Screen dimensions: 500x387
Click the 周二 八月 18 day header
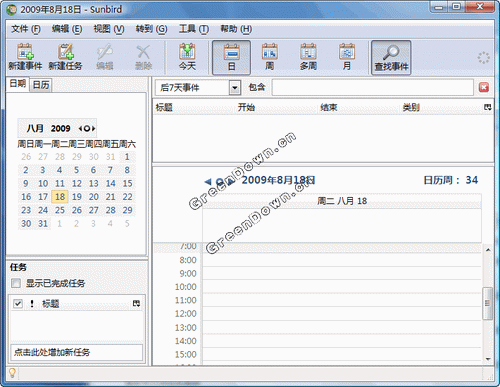point(342,201)
